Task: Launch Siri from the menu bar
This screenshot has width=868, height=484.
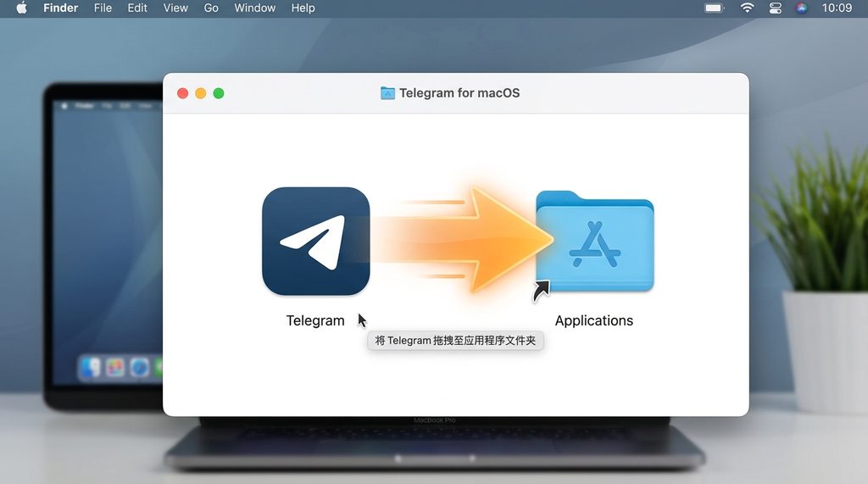Action: [801, 8]
